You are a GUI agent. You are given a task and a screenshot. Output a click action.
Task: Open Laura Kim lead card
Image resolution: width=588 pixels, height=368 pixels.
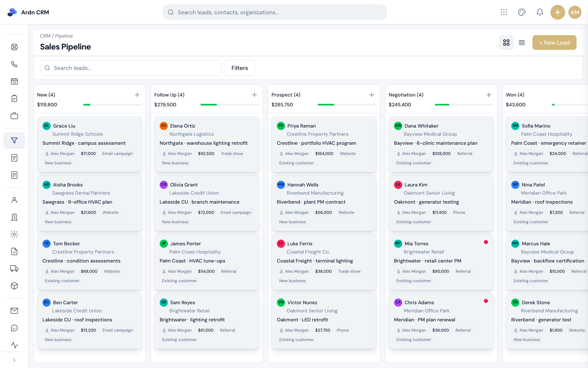pyautogui.click(x=441, y=203)
